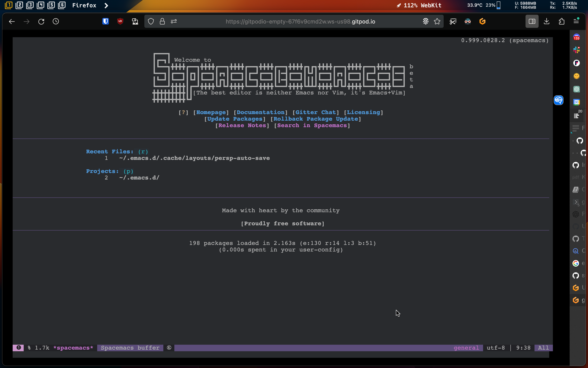Click the 198 packages loaded text
Image resolution: width=588 pixels, height=368 pixels.
283,243
